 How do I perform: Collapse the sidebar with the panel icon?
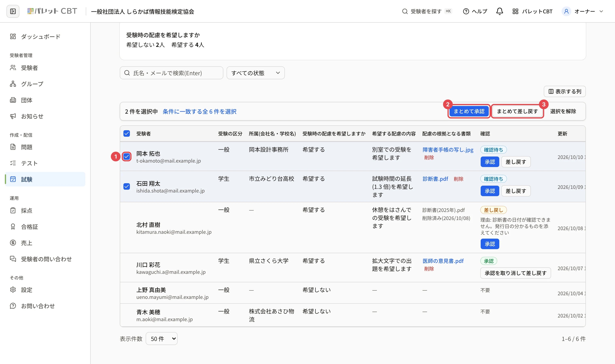tap(13, 11)
